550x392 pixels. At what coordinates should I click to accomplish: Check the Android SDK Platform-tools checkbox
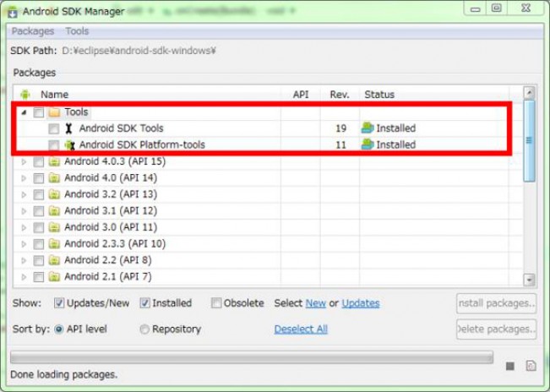pos(54,145)
